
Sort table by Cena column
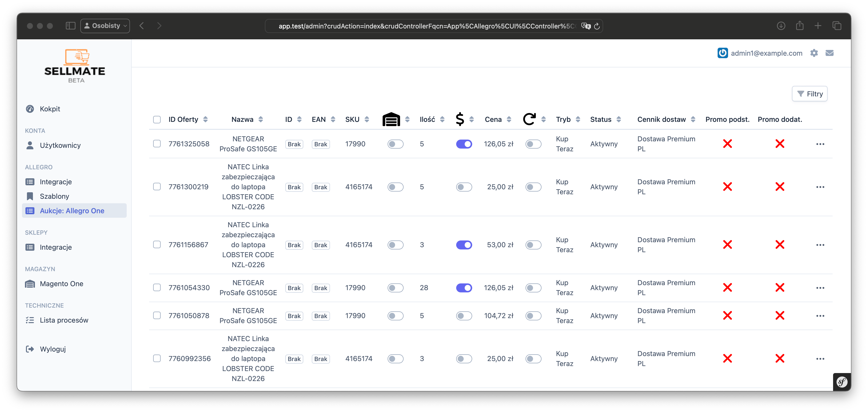pos(498,119)
